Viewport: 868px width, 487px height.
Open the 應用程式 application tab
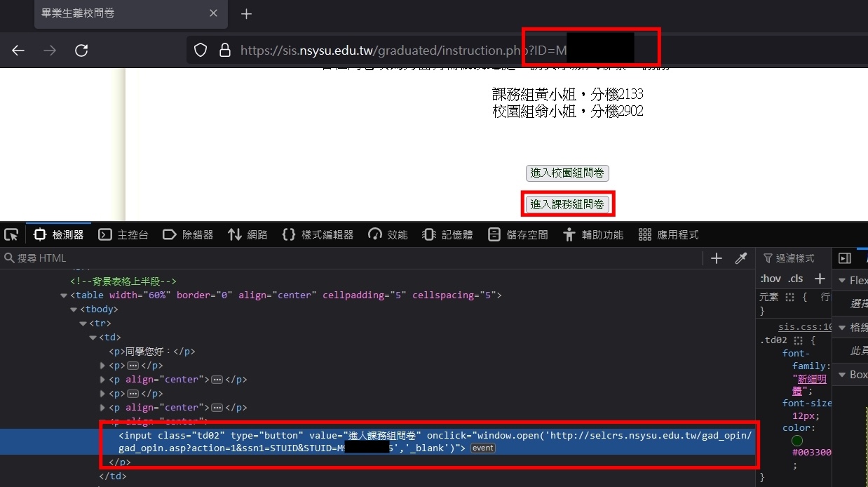[669, 234]
